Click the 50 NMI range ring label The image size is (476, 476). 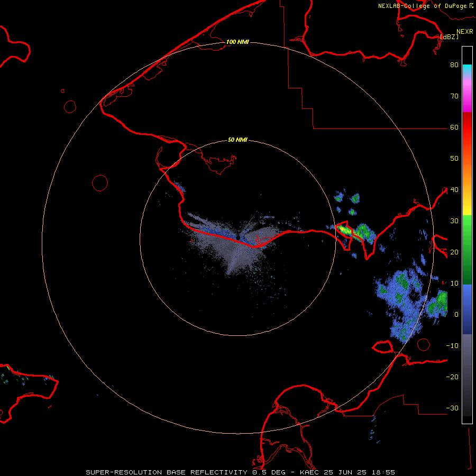237,140
